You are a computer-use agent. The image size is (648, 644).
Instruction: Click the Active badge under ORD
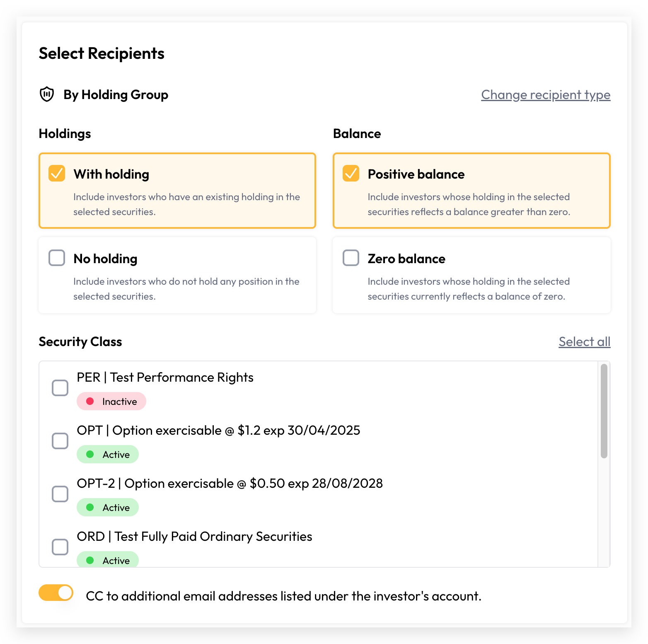[108, 559]
